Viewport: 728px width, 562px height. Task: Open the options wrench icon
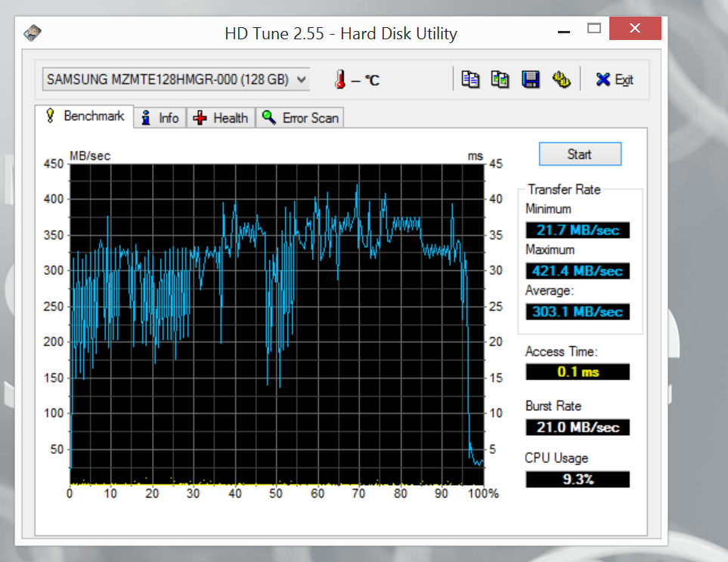tap(561, 79)
